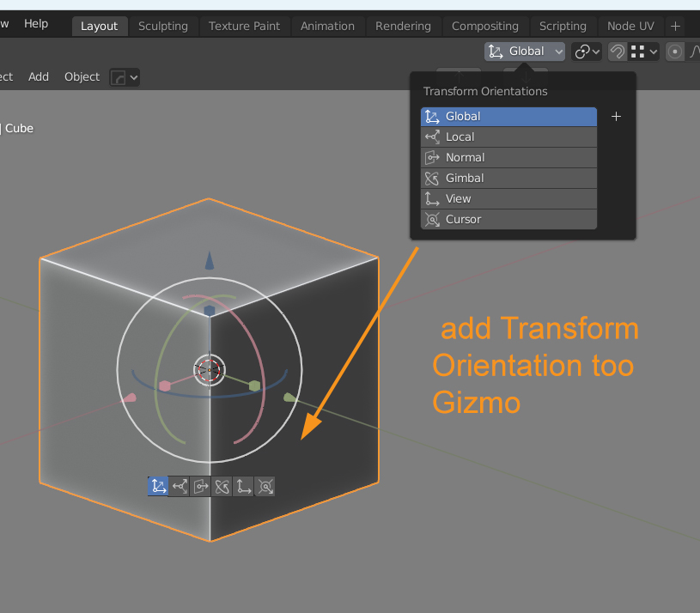Click the Normal orientation icon in the strip below the gizmo
This screenshot has height=613, width=700.
pyautogui.click(x=201, y=486)
